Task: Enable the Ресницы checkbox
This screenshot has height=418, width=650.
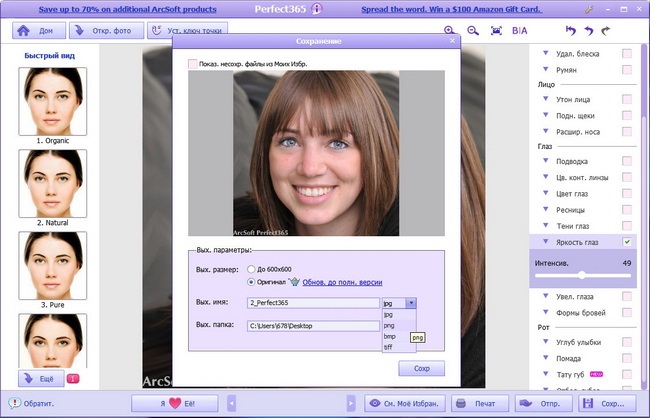Action: pos(627,209)
